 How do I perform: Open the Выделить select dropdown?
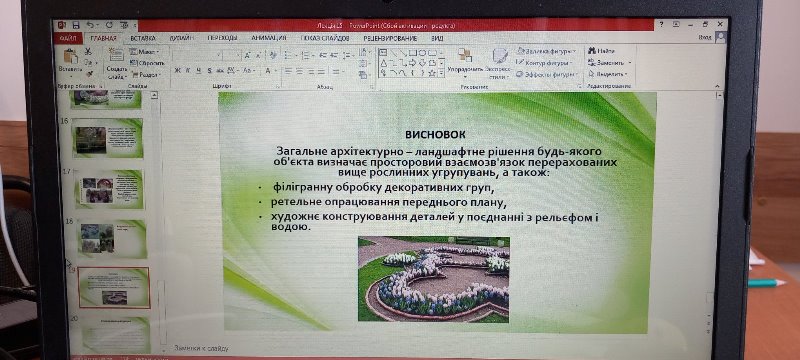[x=608, y=74]
